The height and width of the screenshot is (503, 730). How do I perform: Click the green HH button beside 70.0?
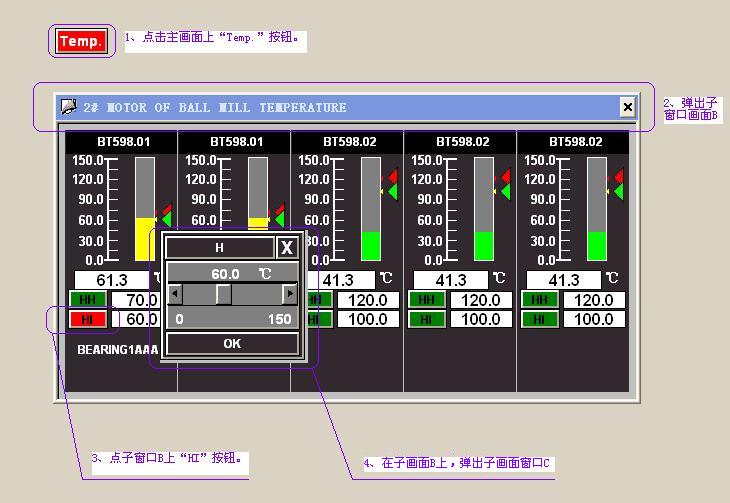click(88, 299)
